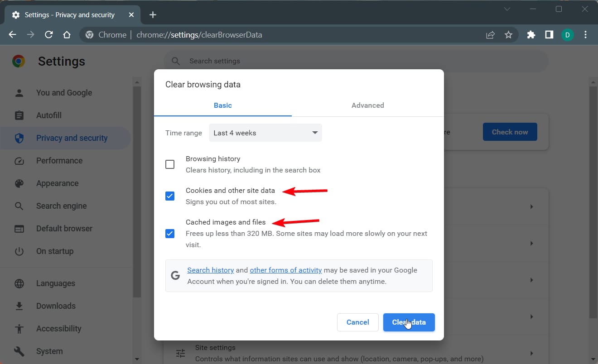Click the profile avatar D
The image size is (598, 364).
point(568,35)
